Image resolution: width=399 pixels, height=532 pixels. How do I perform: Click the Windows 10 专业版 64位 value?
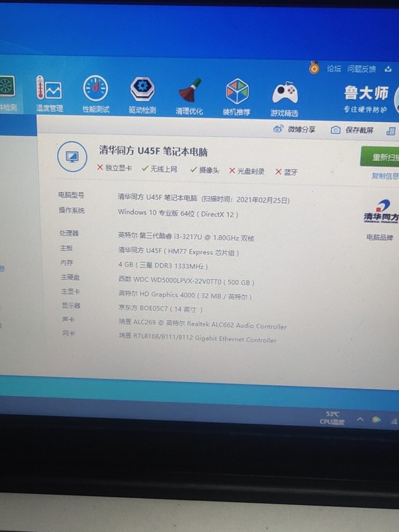178,213
